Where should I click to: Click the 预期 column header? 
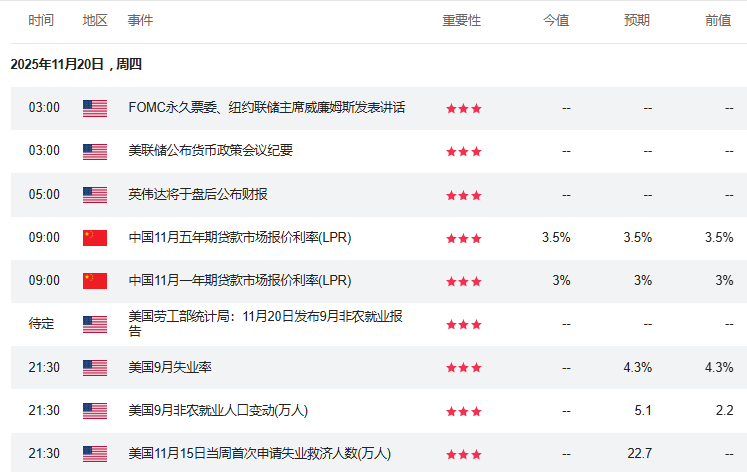coord(637,20)
